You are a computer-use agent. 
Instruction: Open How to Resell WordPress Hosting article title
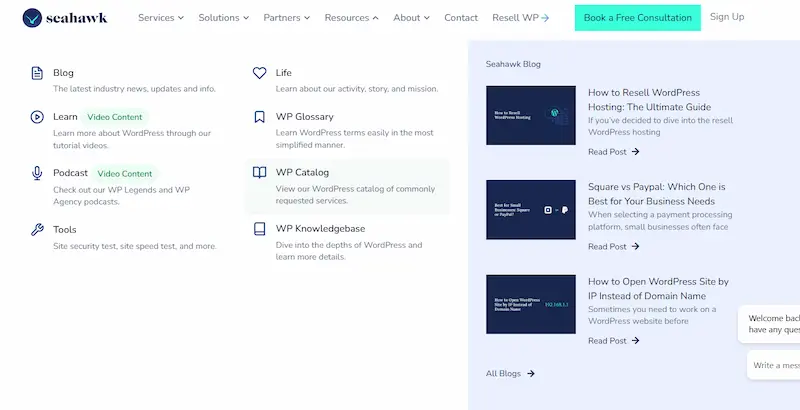pos(649,100)
